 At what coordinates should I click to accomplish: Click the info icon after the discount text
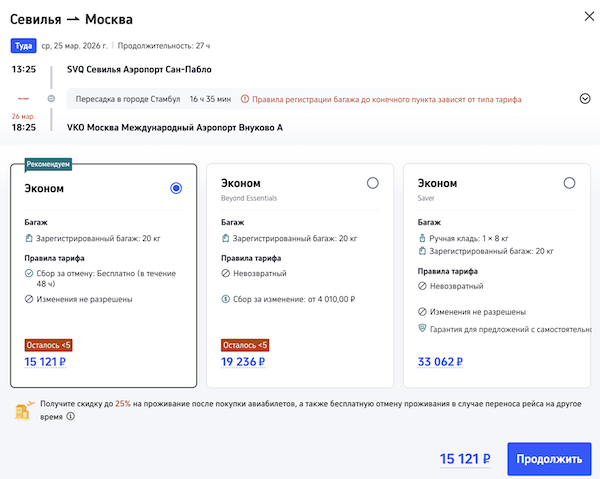pos(70,418)
